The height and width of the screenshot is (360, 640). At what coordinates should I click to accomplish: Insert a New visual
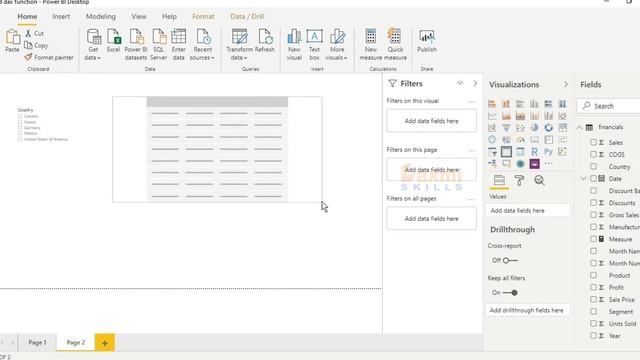click(294, 45)
